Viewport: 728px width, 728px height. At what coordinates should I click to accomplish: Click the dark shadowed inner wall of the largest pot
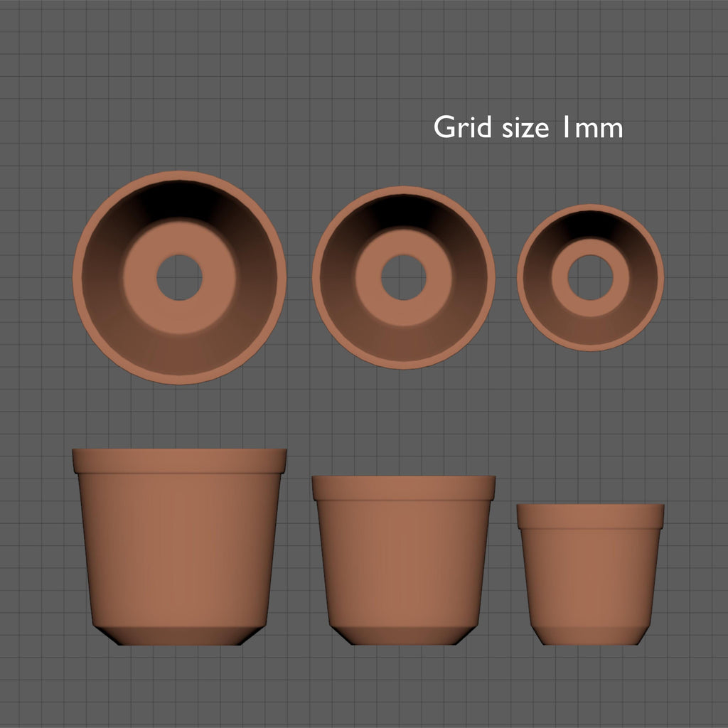tap(179, 199)
